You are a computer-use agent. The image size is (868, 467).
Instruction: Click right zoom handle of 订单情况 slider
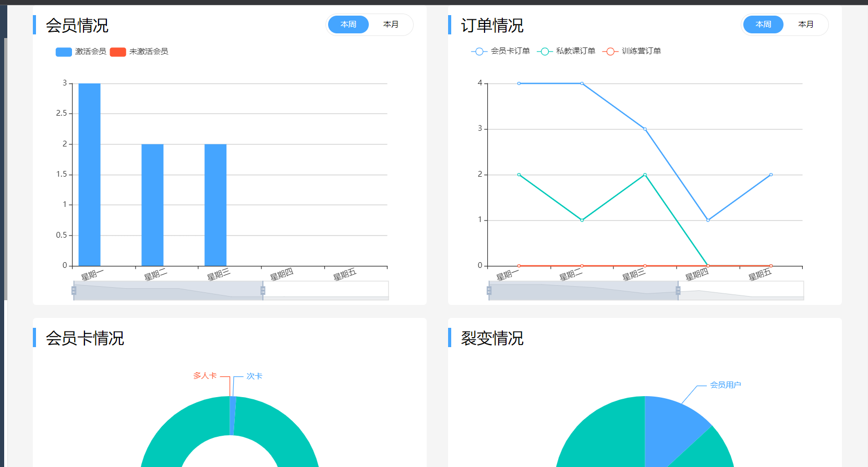pos(678,290)
